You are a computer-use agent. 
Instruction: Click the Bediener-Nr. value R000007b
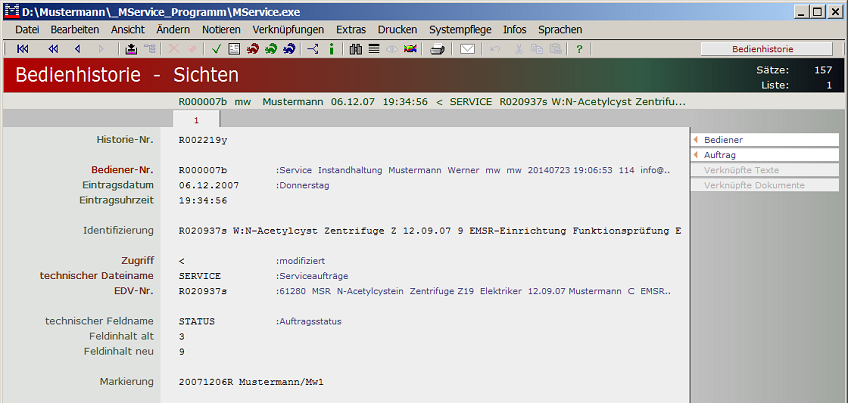(x=203, y=170)
